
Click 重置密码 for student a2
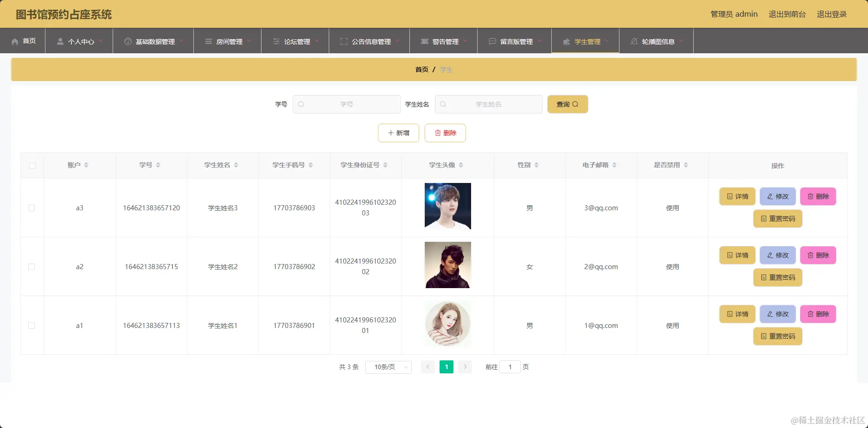778,277
